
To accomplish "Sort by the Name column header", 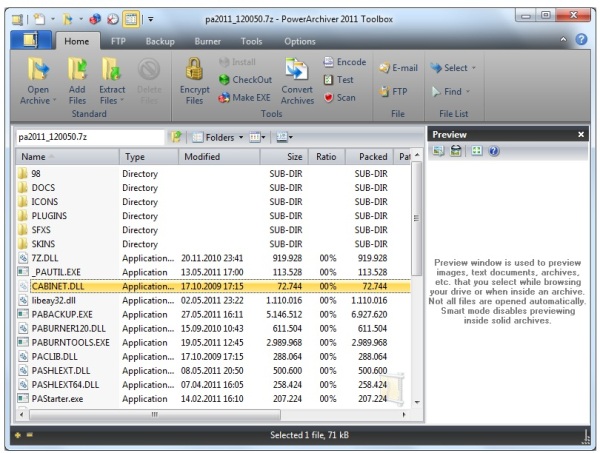I will click(x=67, y=156).
